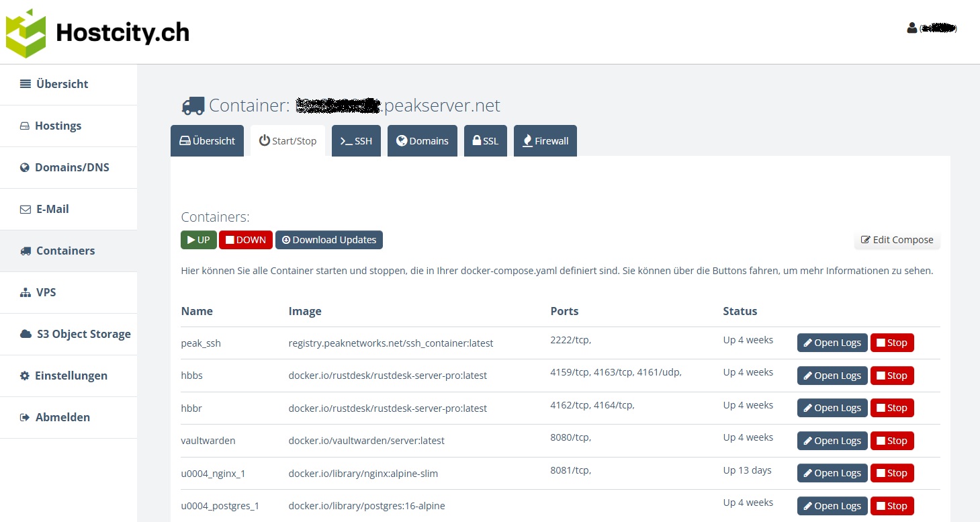Screen dimensions: 980x522
Task: Go to Hostings in the sidebar
Action: (x=58, y=126)
